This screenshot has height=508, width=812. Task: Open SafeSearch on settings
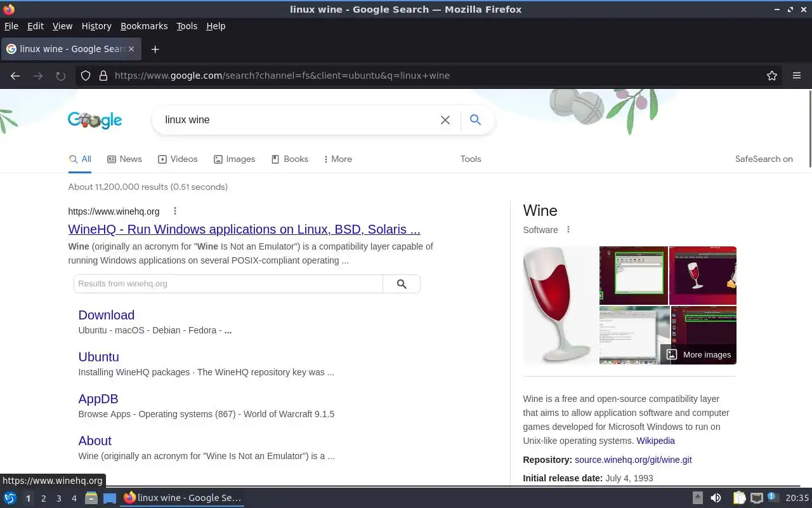764,159
